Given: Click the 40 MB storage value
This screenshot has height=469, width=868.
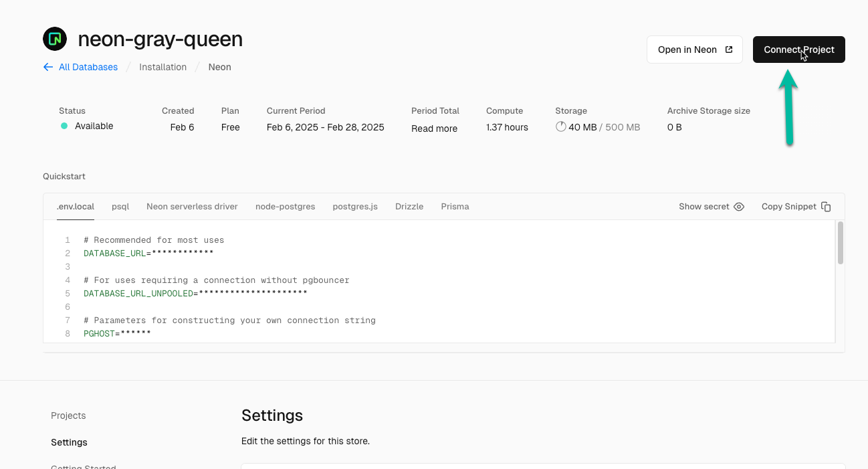Looking at the screenshot, I should tap(582, 127).
